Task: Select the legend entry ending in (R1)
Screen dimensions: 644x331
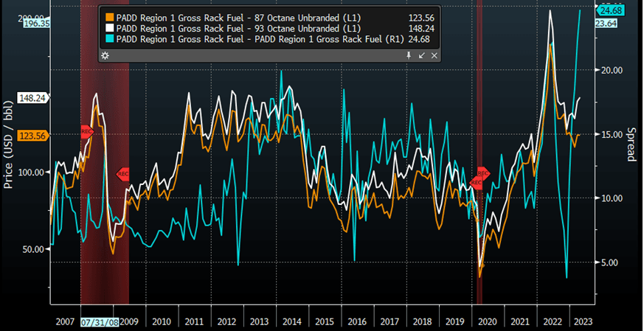Action: 260,39
